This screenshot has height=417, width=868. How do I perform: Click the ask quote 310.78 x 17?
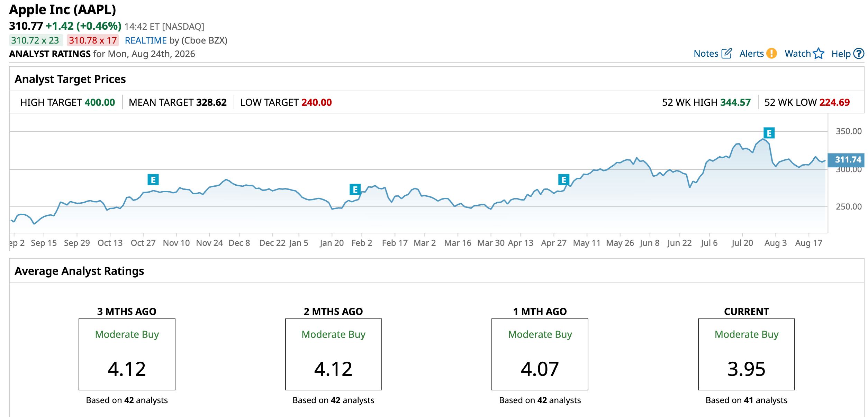tap(93, 40)
